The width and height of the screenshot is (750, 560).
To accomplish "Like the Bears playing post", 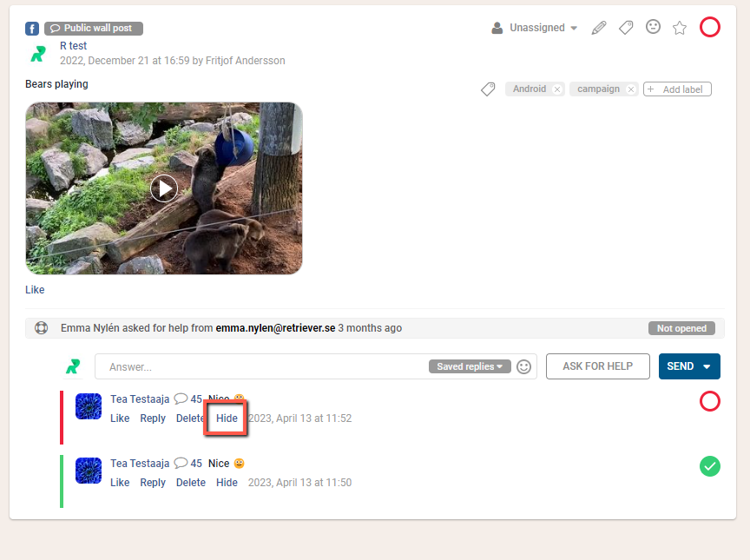I will pyautogui.click(x=35, y=290).
